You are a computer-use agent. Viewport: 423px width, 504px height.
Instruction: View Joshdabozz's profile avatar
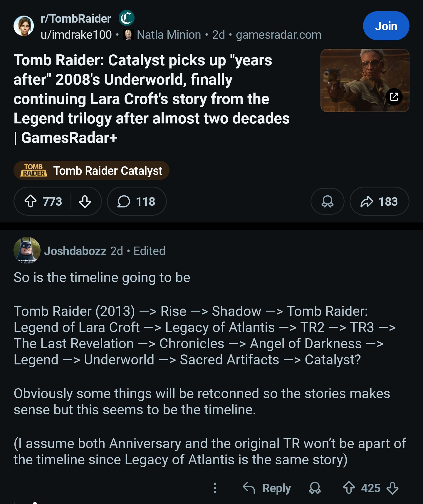[27, 250]
